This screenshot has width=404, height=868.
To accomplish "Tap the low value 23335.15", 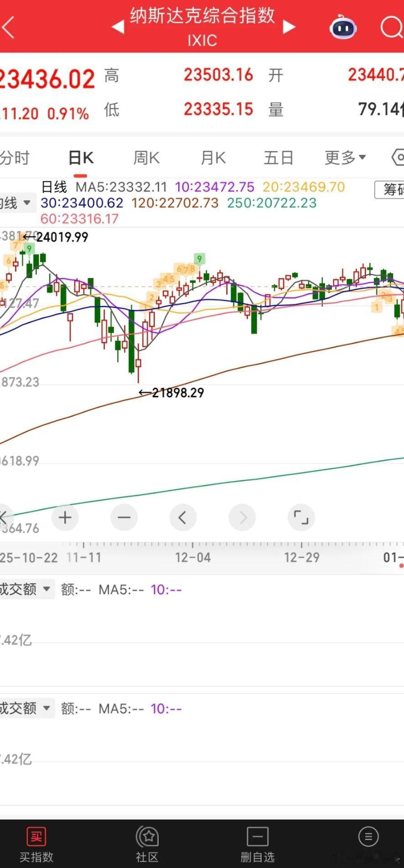I will pos(218,109).
